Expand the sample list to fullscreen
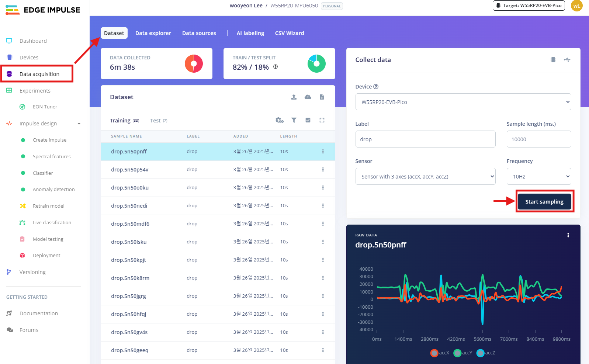 click(322, 120)
